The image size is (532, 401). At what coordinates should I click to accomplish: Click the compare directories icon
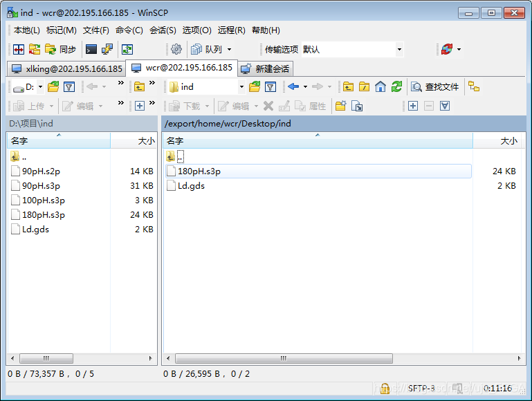click(19, 49)
